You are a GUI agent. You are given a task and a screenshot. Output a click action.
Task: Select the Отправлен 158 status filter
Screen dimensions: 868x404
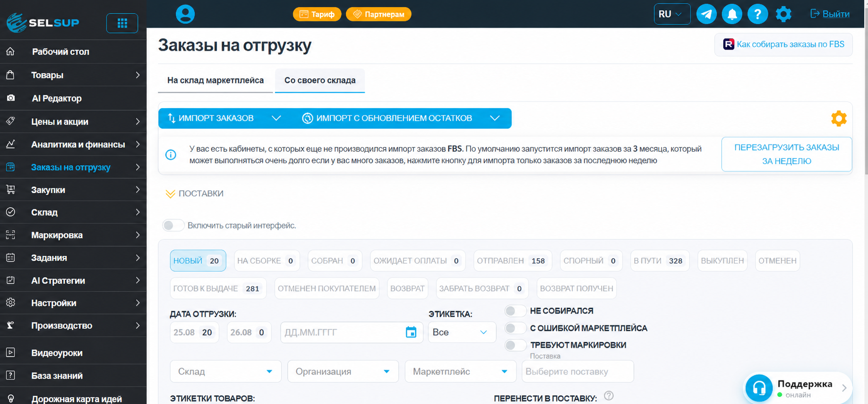point(513,261)
